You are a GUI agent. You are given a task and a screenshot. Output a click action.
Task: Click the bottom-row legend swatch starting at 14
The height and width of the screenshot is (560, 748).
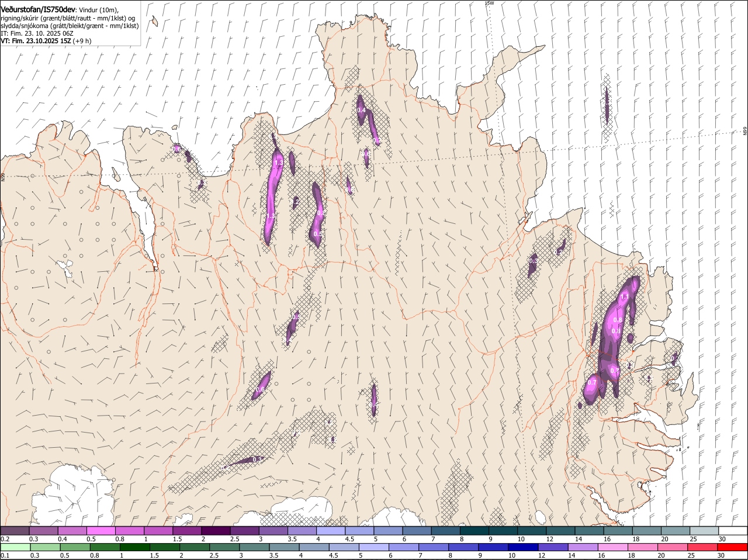point(583,547)
